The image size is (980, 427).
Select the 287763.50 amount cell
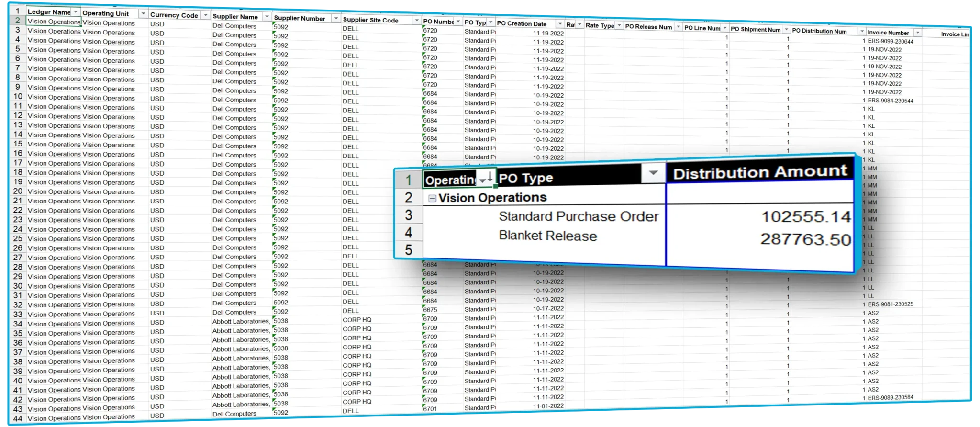805,239
